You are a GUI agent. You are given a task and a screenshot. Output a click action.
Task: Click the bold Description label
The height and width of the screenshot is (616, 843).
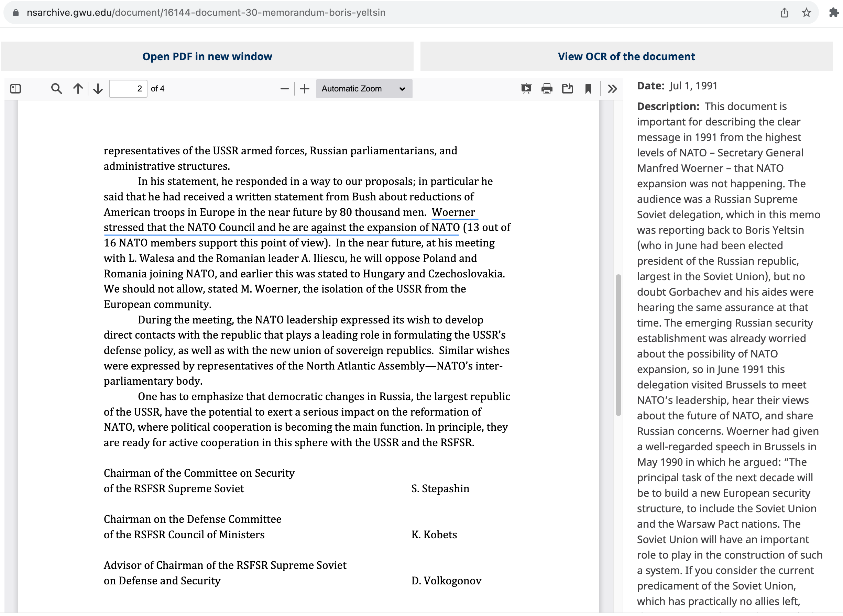[x=668, y=106]
